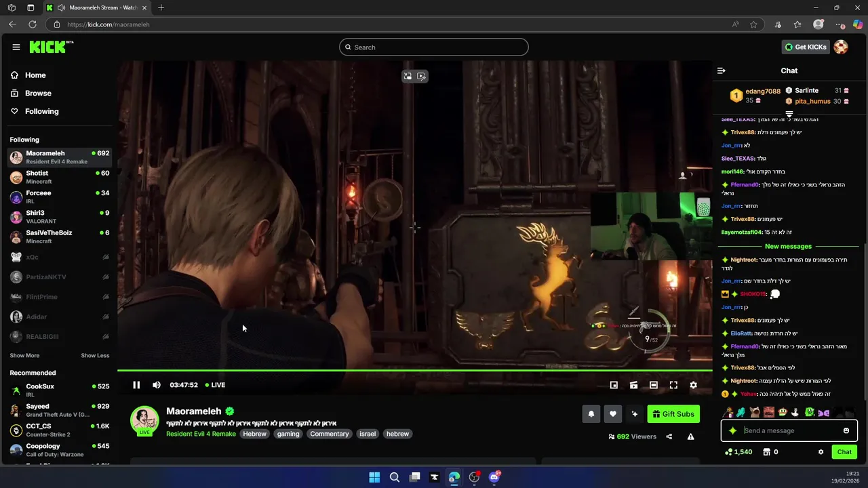Screen dimensions: 868x488
Task: Click the cat emote in quick emotes
Action: pyautogui.click(x=755, y=412)
